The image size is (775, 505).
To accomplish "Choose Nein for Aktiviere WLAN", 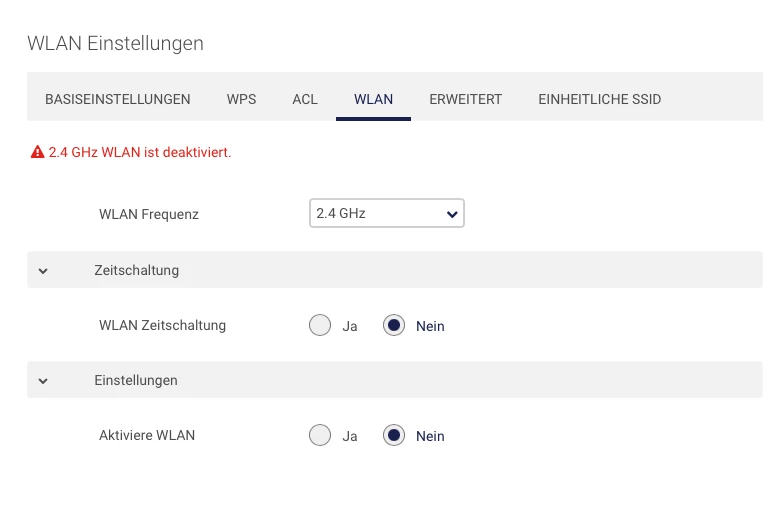I will [x=394, y=436].
